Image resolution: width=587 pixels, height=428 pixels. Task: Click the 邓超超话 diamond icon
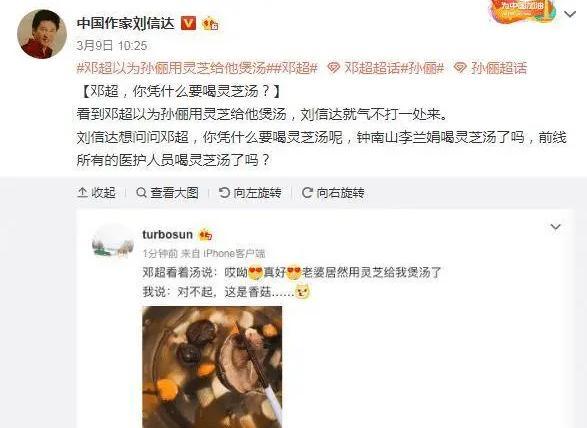pyautogui.click(x=333, y=68)
